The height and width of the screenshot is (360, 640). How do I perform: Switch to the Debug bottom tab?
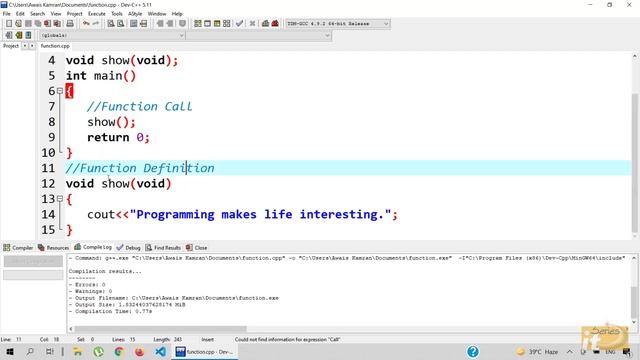[x=128, y=248]
